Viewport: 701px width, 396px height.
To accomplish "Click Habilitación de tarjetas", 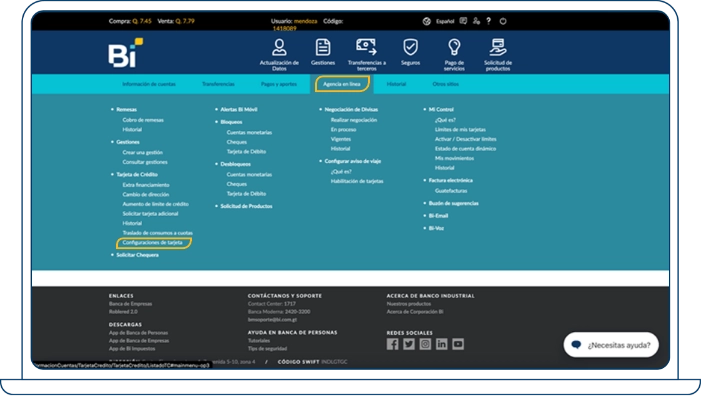I will (x=357, y=181).
